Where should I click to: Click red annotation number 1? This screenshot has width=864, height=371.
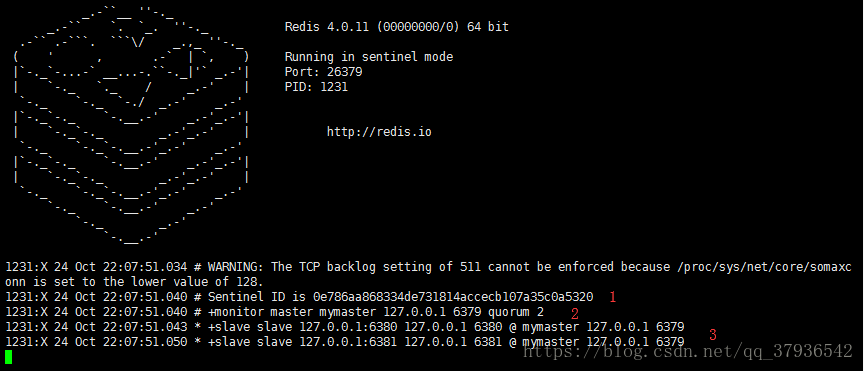(612, 297)
